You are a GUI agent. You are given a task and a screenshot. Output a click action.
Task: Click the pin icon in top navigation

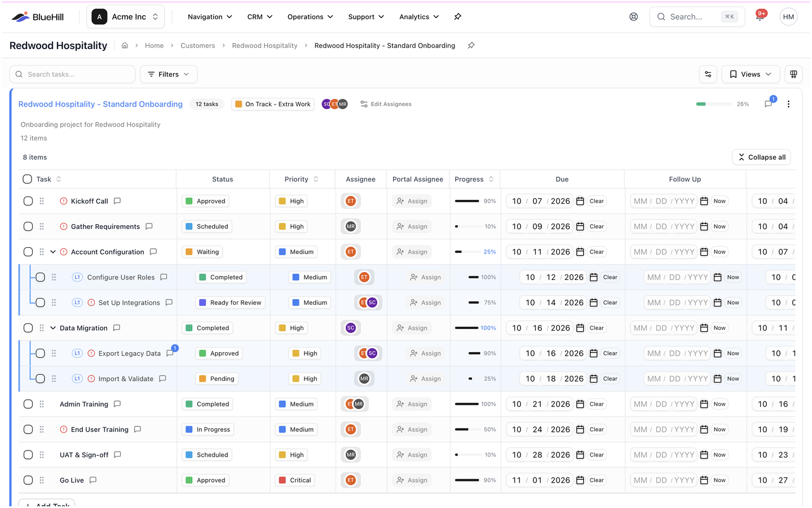[457, 17]
